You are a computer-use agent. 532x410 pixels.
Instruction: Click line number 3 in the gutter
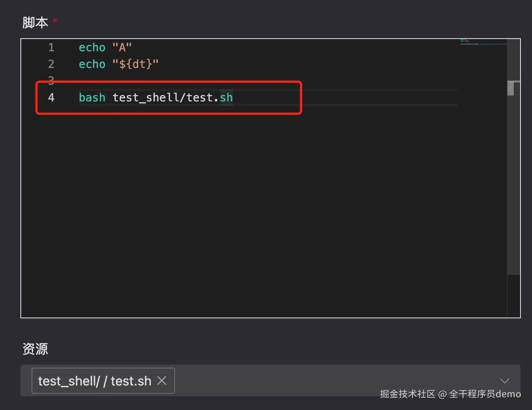tap(51, 79)
